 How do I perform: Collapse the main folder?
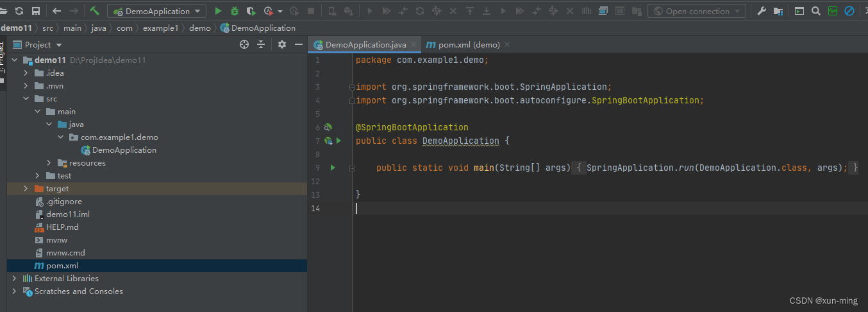click(38, 112)
